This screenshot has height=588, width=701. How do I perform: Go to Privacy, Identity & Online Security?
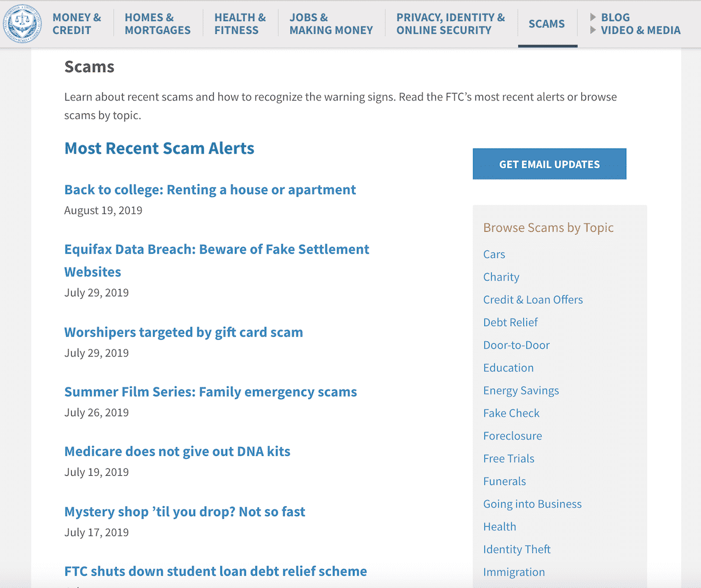pyautogui.click(x=450, y=24)
